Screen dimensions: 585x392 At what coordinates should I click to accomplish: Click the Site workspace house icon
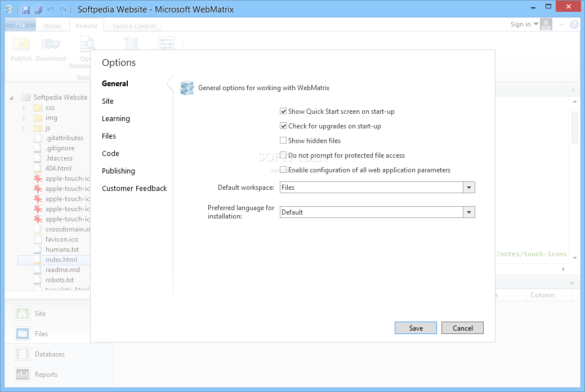(23, 313)
